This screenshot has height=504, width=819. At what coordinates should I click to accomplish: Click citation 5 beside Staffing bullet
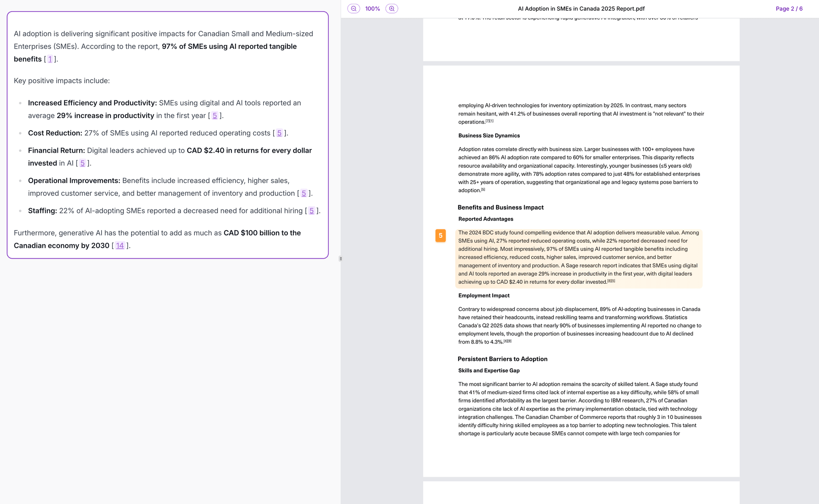coord(312,211)
